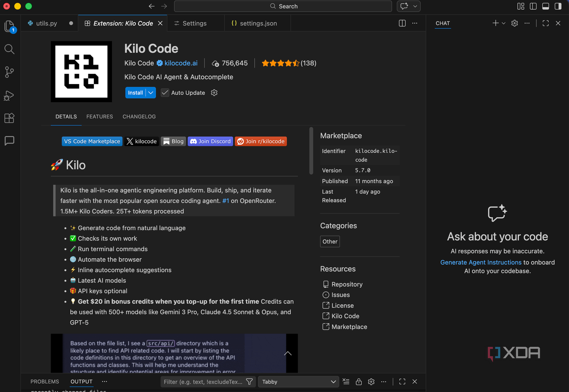Open the settings.json editor tab
The height and width of the screenshot is (392, 569).
[258, 23]
